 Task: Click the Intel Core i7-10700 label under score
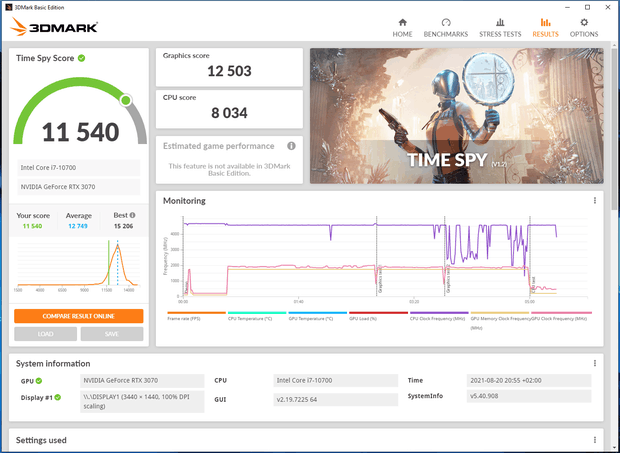[79, 168]
